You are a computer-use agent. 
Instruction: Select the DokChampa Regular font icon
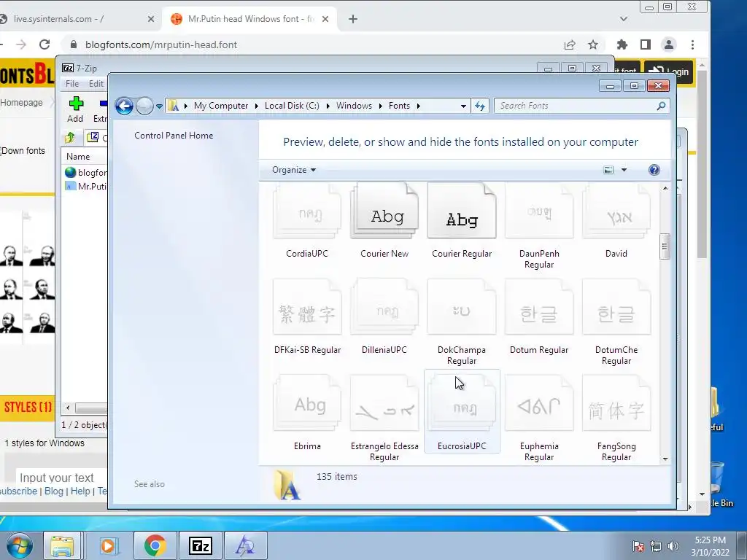[462, 308]
